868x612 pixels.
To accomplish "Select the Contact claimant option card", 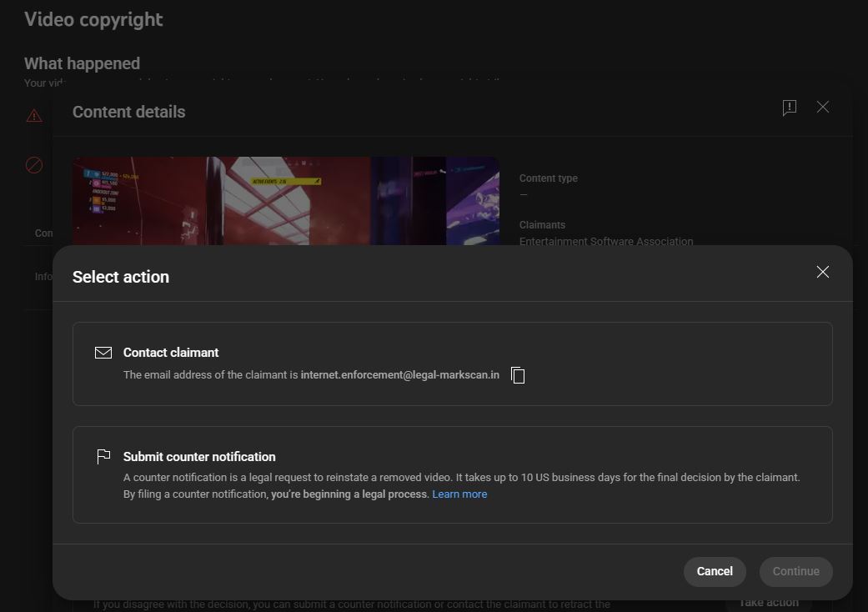I will (452, 364).
